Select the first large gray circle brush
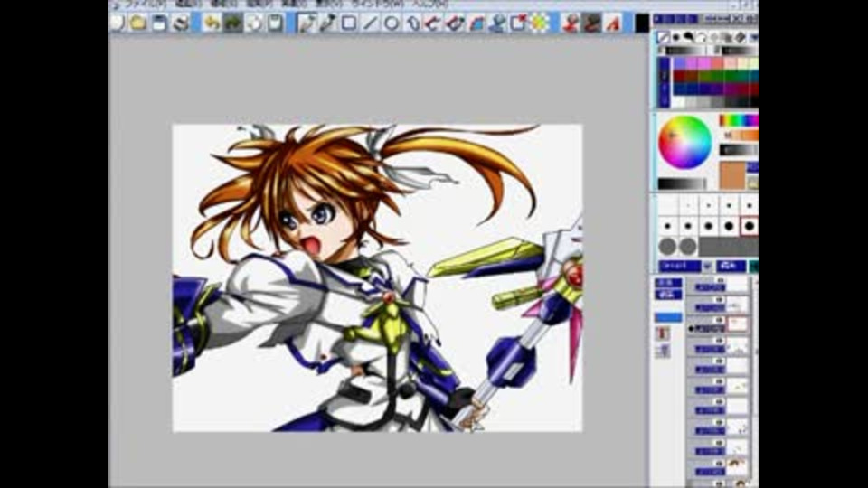Viewport: 868px width, 488px height. coord(667,246)
